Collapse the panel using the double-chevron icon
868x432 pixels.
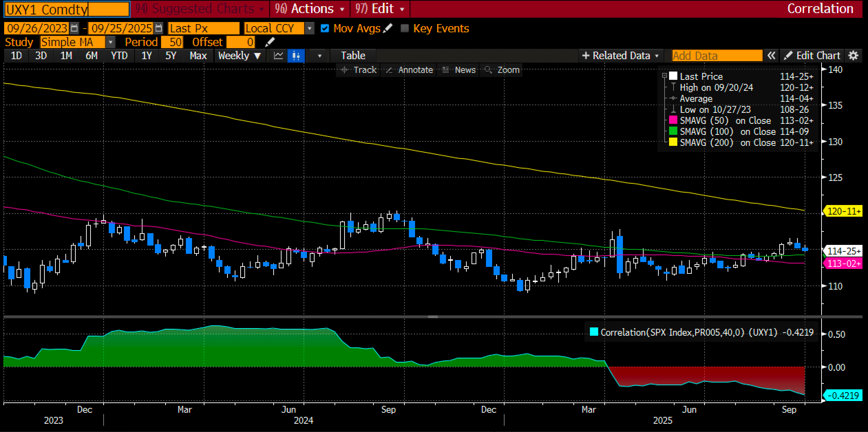click(x=771, y=56)
